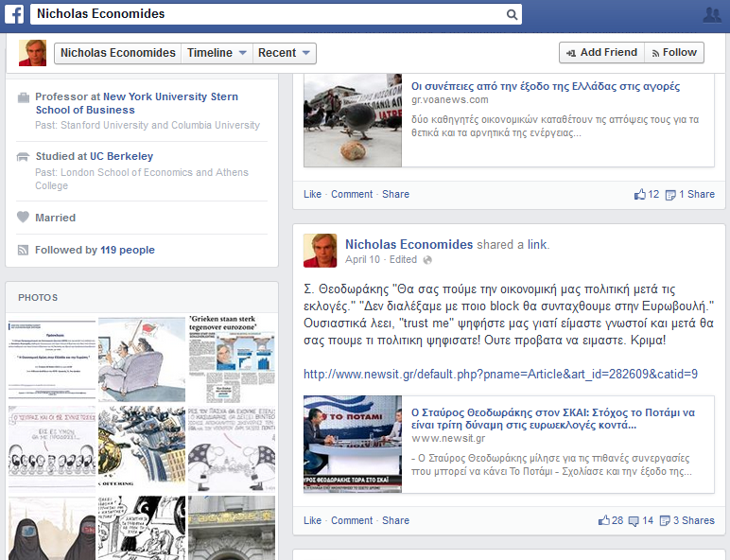Click the profile picture in sticky header
Viewport: 730px width, 560px height.
pos(32,53)
